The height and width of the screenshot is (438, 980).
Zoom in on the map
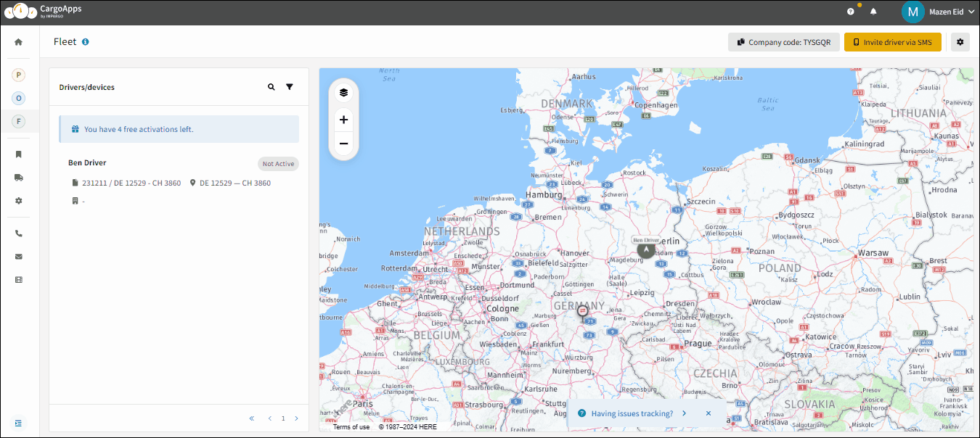[x=343, y=120]
